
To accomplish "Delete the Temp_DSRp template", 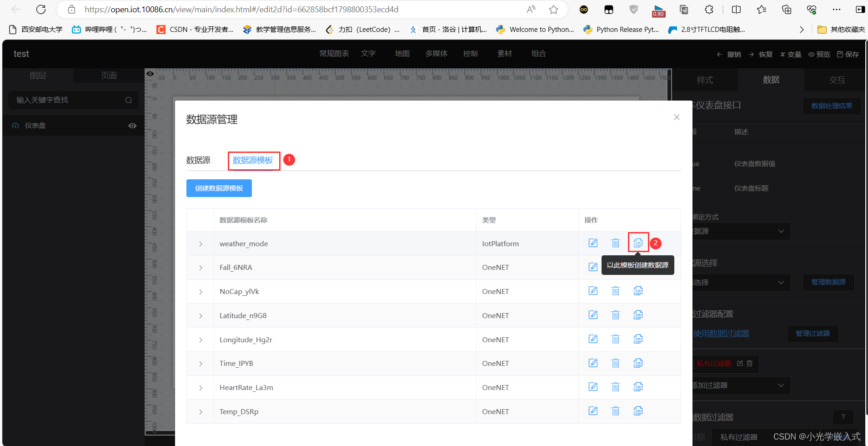I will click(x=615, y=411).
